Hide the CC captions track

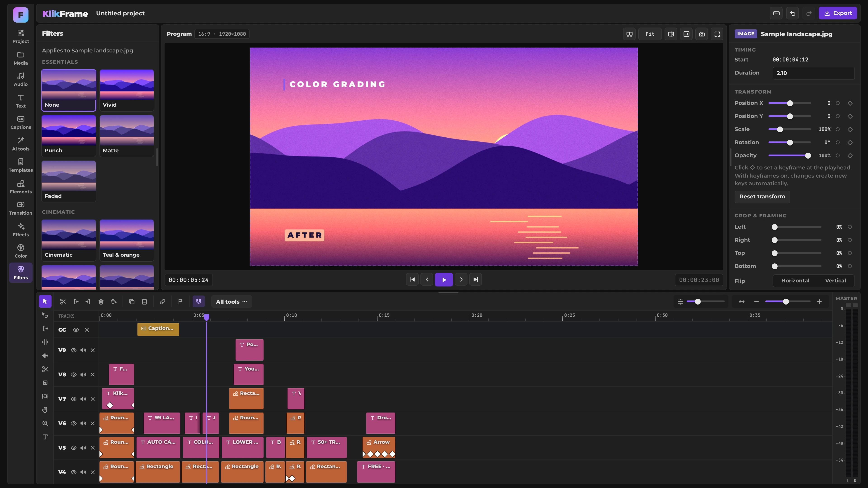76,330
